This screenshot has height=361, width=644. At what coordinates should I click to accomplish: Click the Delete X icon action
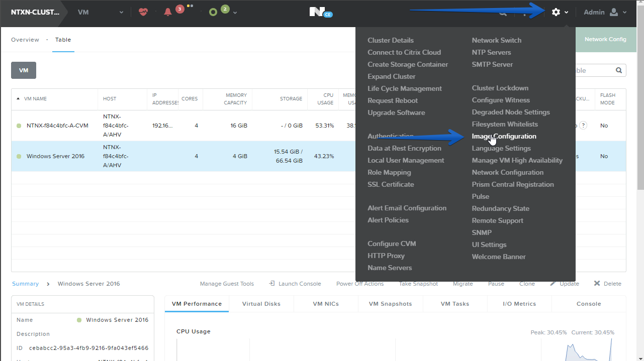(x=597, y=284)
